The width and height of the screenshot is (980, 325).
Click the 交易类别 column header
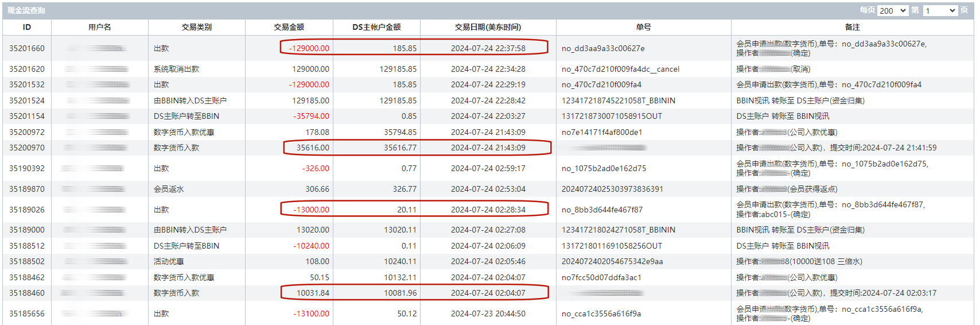pyautogui.click(x=196, y=27)
